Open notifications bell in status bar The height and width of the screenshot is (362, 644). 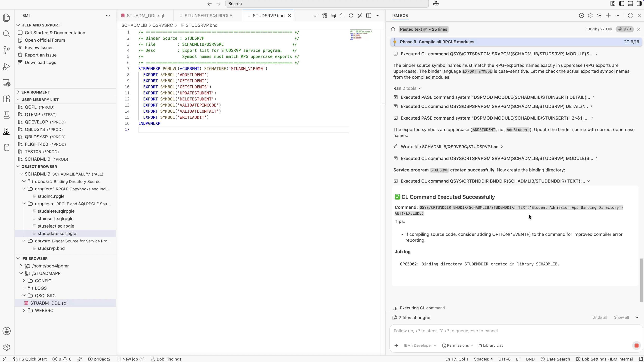coord(640,359)
